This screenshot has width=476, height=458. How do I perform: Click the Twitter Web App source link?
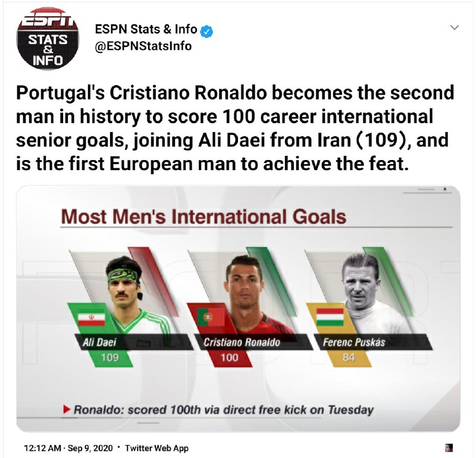click(156, 448)
